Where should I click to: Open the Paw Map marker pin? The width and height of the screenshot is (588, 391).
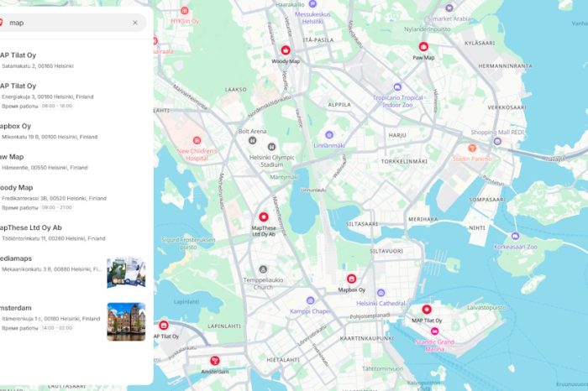423,47
